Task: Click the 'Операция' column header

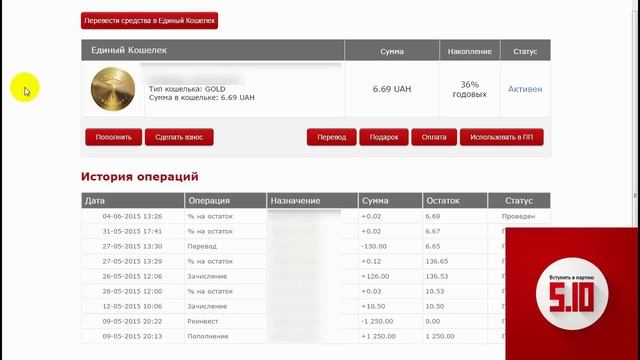Action: click(x=225, y=200)
